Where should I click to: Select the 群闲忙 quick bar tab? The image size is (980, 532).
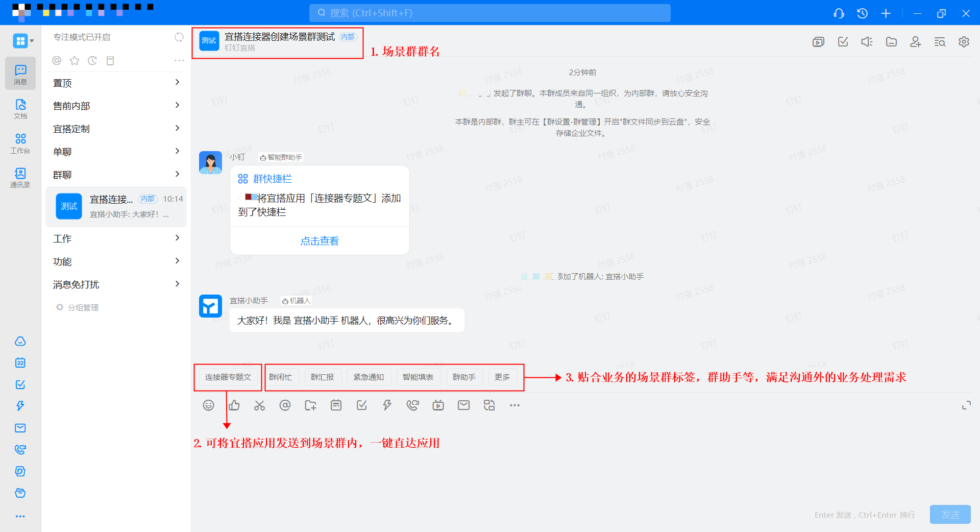tap(280, 377)
